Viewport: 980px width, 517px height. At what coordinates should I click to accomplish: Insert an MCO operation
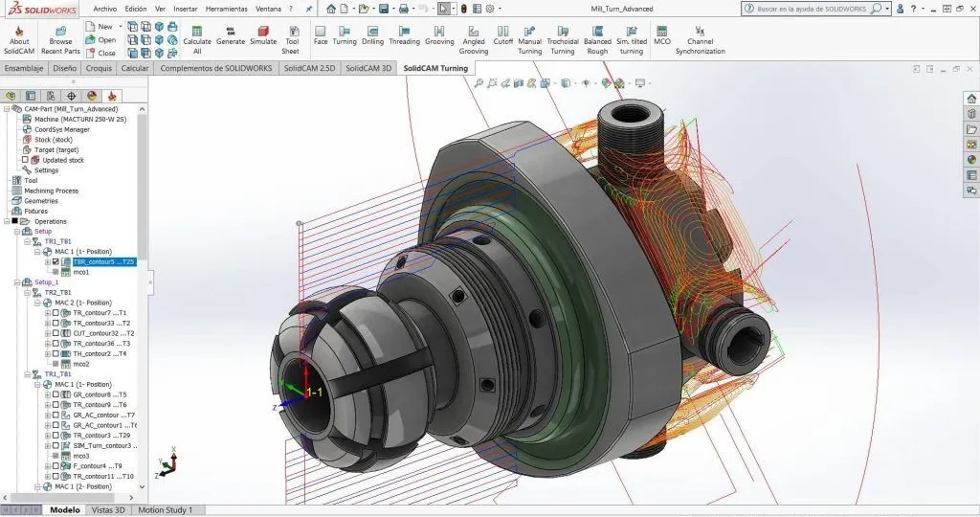click(662, 35)
